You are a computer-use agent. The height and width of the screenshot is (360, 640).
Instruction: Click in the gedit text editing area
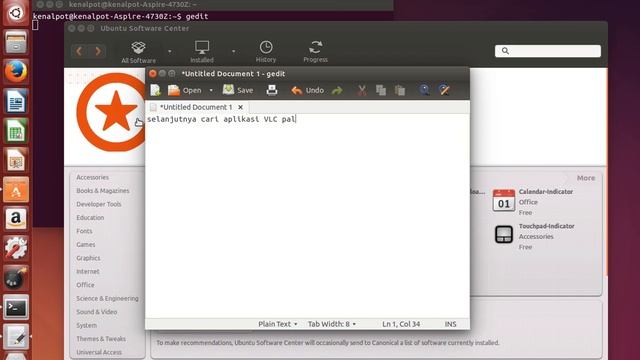307,216
